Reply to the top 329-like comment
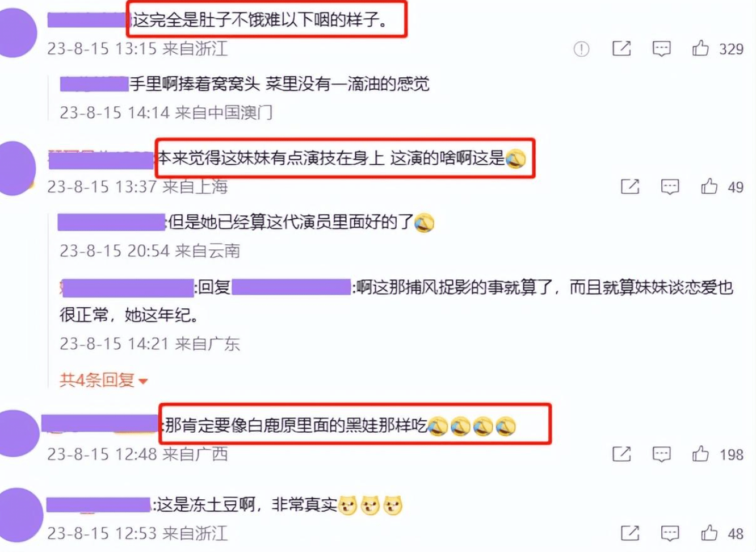This screenshot has height=560, width=756. point(661,49)
